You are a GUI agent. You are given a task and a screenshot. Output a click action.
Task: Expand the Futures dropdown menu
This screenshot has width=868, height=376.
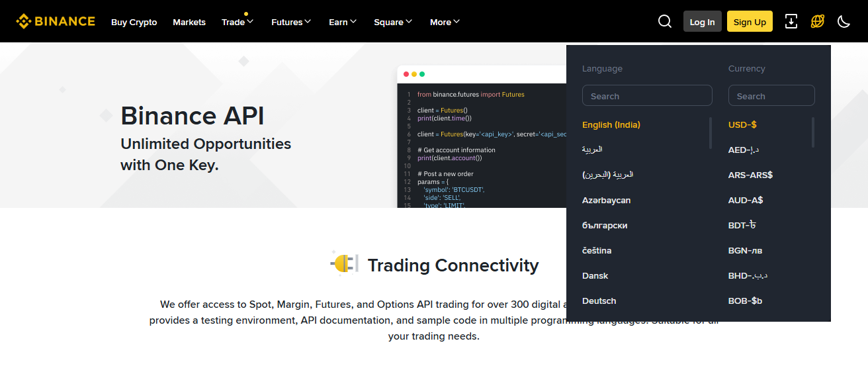click(x=291, y=22)
